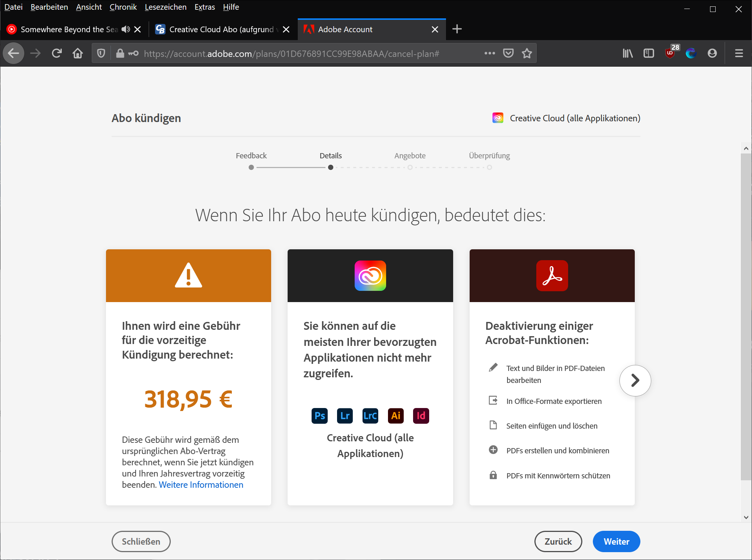Show next card with the chevron arrow

(x=635, y=380)
